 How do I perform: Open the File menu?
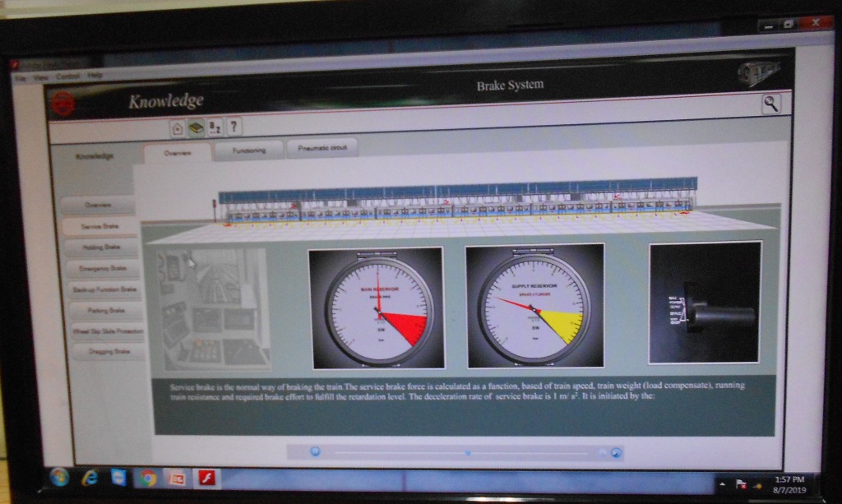pyautogui.click(x=21, y=76)
